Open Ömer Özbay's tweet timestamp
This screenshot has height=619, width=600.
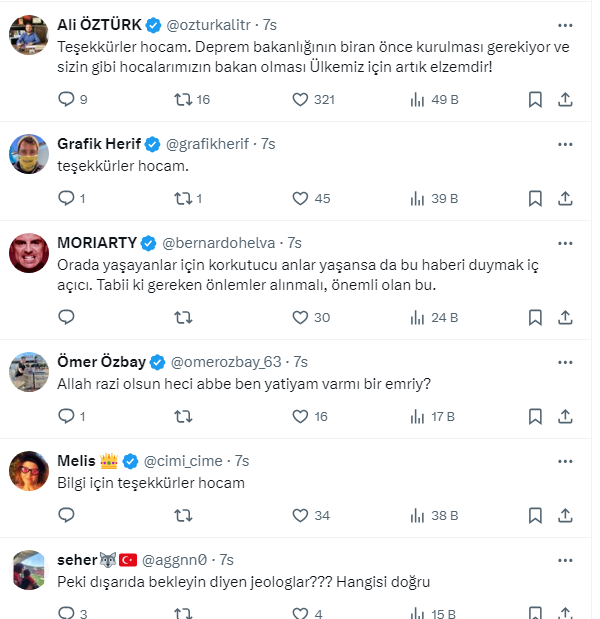(300, 361)
